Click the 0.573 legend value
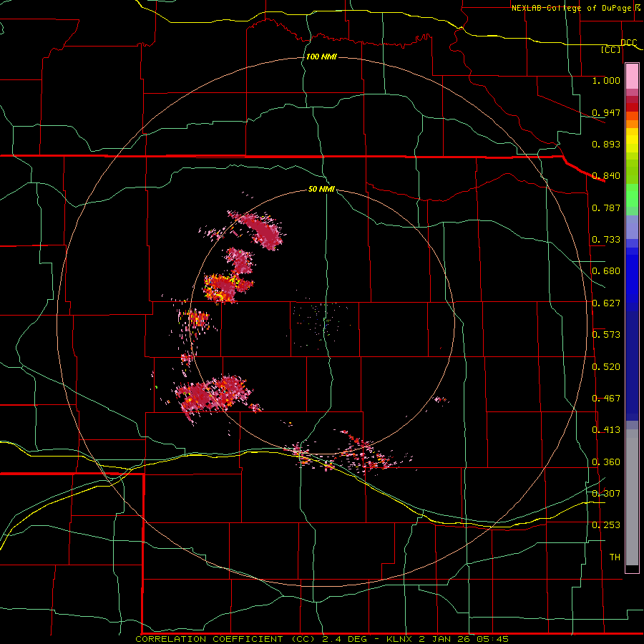Viewport: 644px width, 644px height. click(606, 335)
